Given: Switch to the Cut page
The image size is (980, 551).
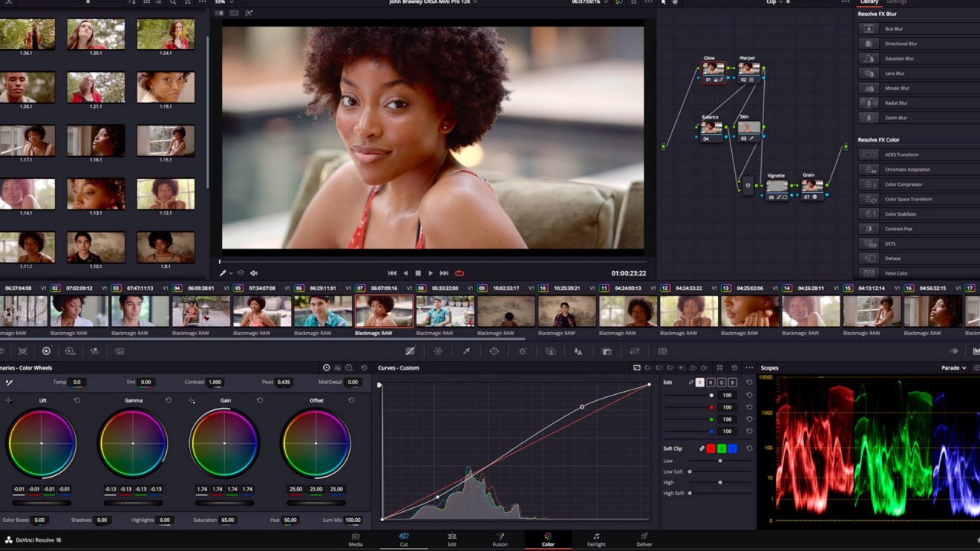Looking at the screenshot, I should pos(403,539).
